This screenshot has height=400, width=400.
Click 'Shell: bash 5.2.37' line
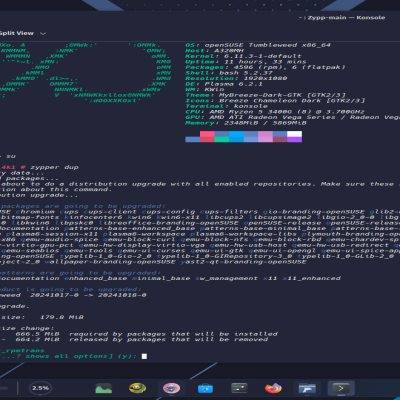pos(229,73)
